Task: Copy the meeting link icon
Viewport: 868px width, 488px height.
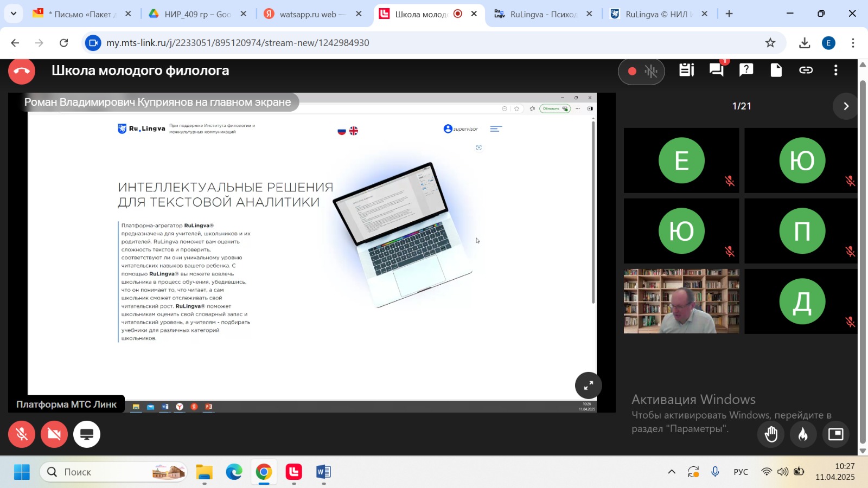Action: pyautogui.click(x=806, y=70)
